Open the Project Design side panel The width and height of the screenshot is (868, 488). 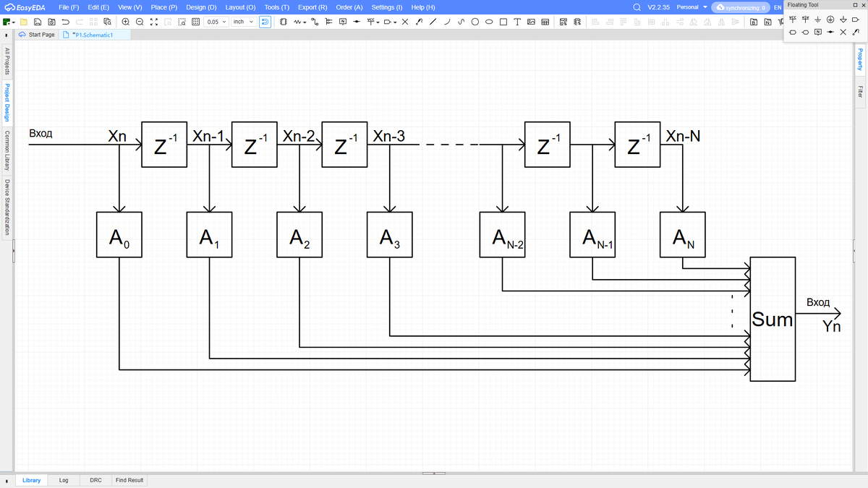click(7, 102)
